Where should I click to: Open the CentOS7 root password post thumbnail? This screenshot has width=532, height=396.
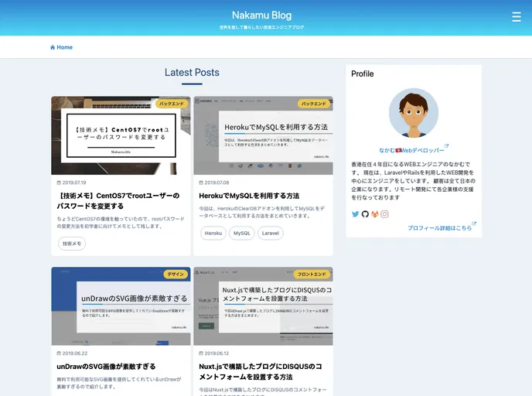tap(121, 135)
